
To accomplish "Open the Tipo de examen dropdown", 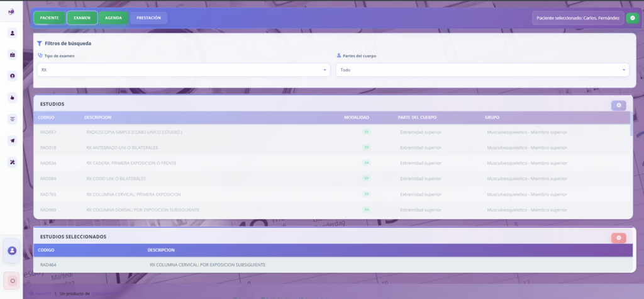I will [x=184, y=70].
